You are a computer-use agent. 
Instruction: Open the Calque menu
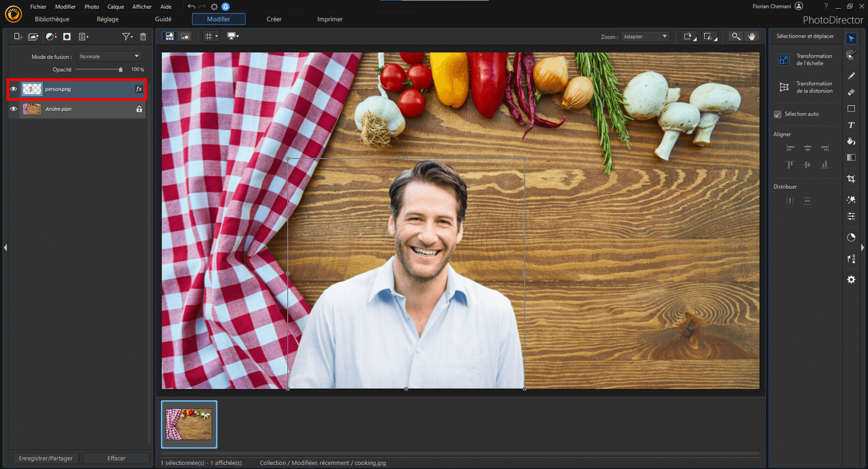(x=116, y=7)
